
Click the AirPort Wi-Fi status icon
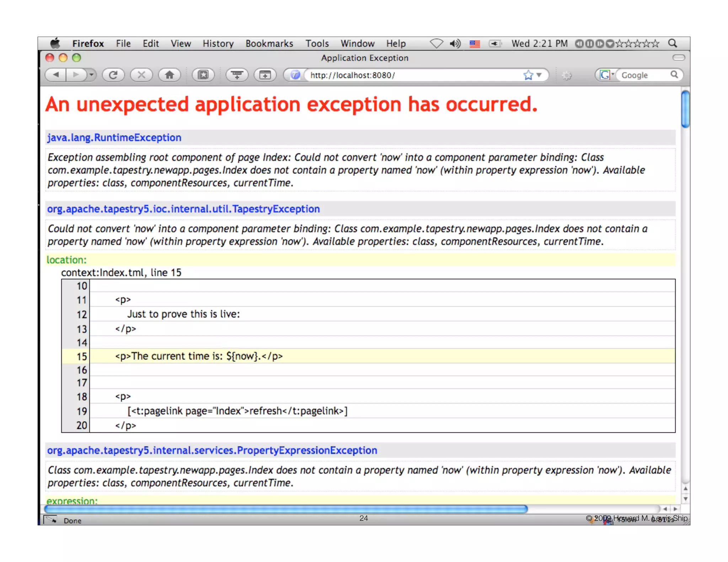pyautogui.click(x=436, y=43)
